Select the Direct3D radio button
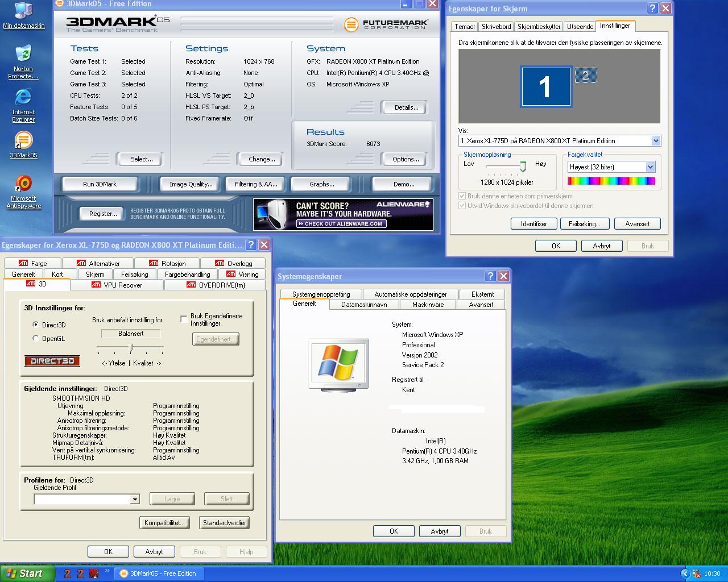 [36, 325]
